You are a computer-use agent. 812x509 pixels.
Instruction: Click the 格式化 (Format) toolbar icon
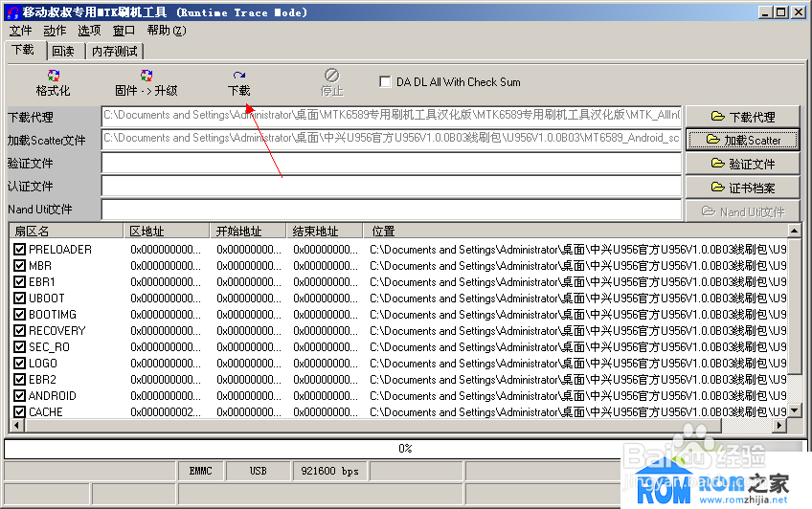click(53, 76)
